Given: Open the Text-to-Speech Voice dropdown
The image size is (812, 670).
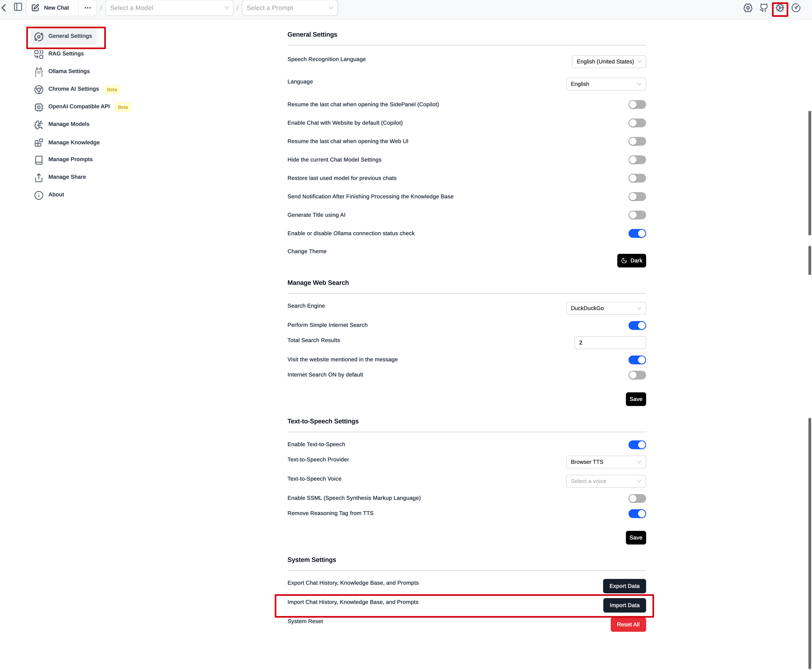Looking at the screenshot, I should coord(605,481).
